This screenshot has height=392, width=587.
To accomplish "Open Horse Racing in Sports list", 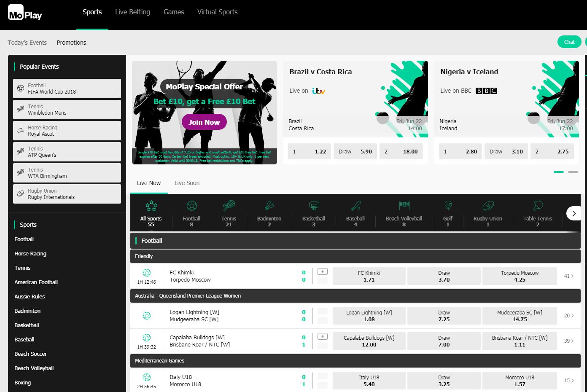I will coord(30,253).
